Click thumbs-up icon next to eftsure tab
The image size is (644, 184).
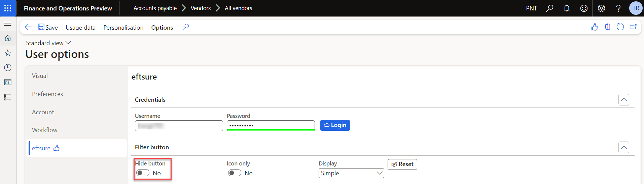[57, 148]
